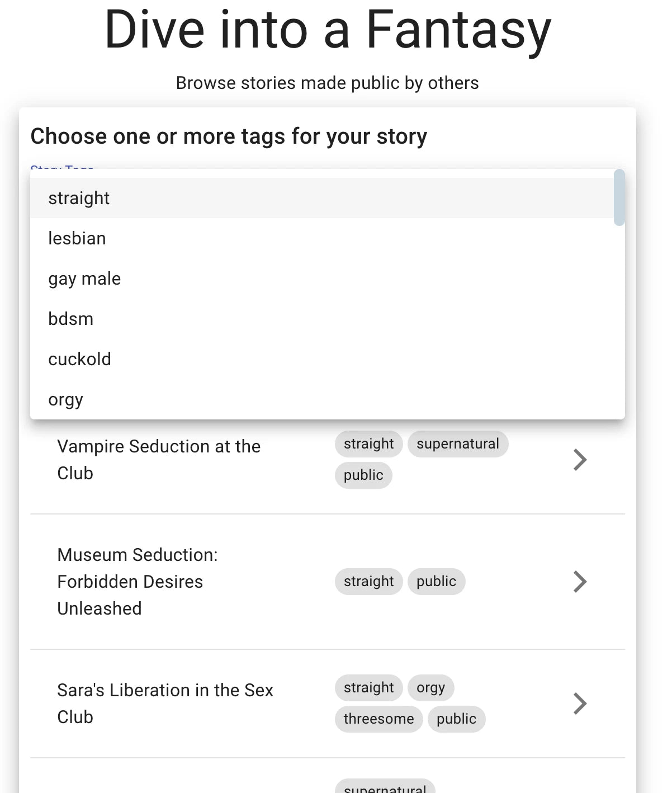Choose the cuckold tag option

[80, 359]
